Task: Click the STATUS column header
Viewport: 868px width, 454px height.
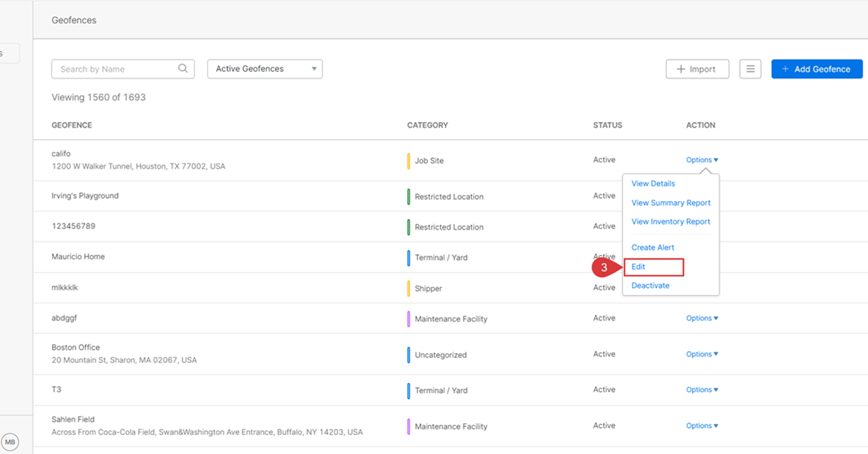Action: [607, 125]
